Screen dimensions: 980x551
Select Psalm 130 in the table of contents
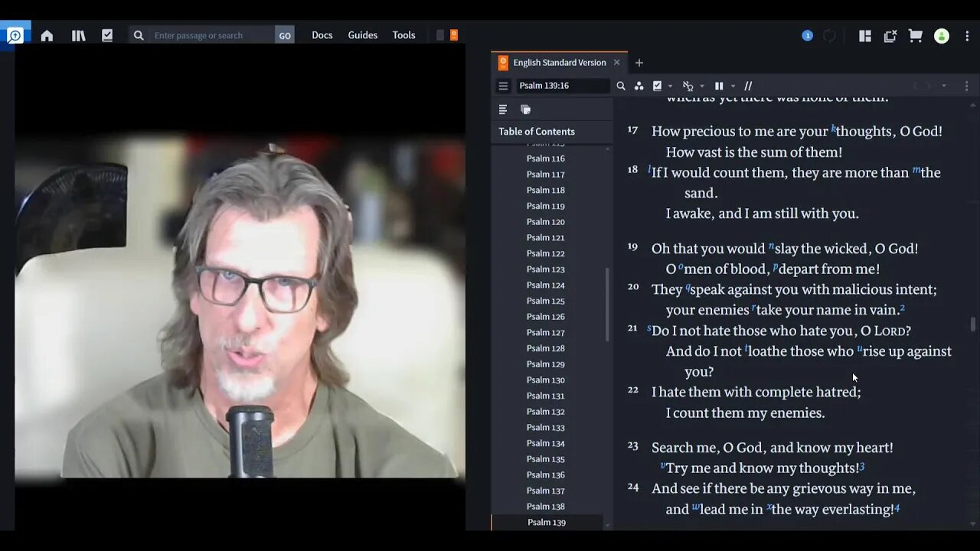(546, 380)
